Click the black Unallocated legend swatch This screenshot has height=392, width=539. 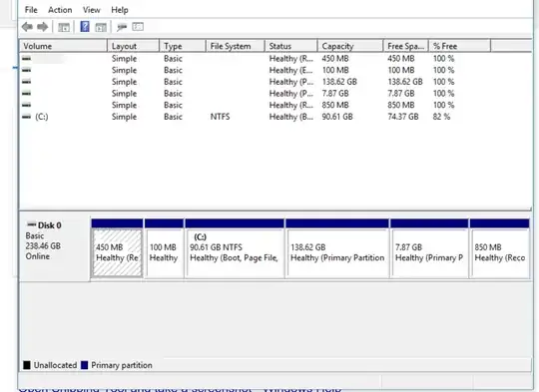pos(27,365)
